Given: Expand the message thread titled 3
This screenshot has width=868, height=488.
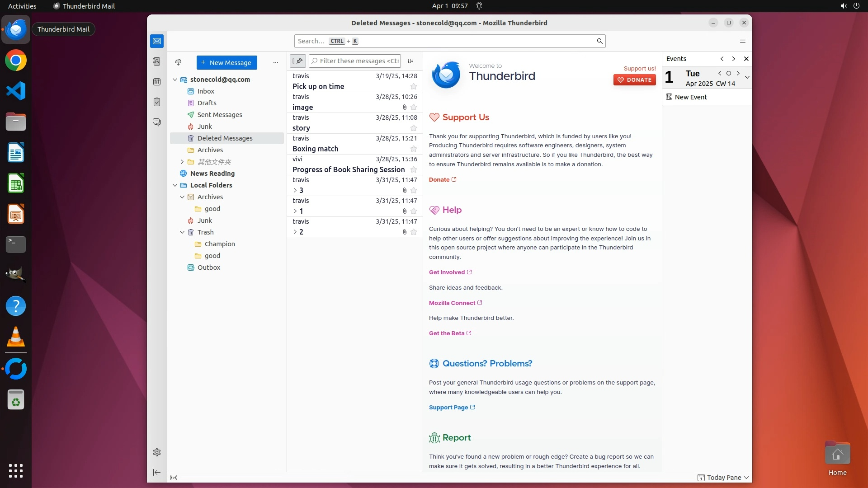Looking at the screenshot, I should click(295, 190).
